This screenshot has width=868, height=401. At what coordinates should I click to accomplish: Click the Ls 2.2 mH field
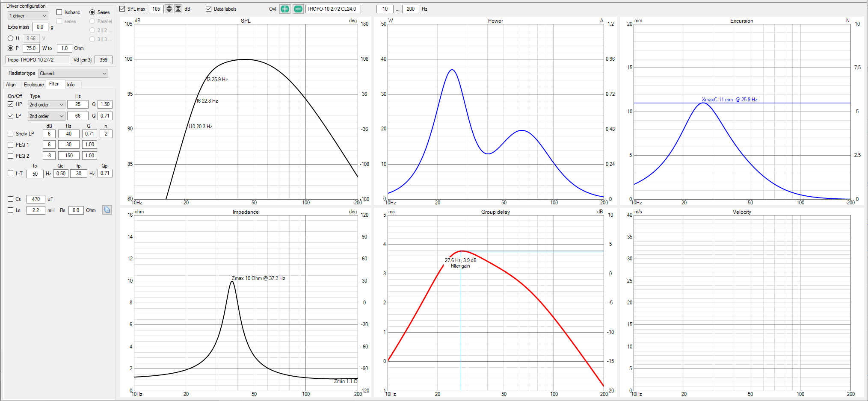click(x=36, y=210)
